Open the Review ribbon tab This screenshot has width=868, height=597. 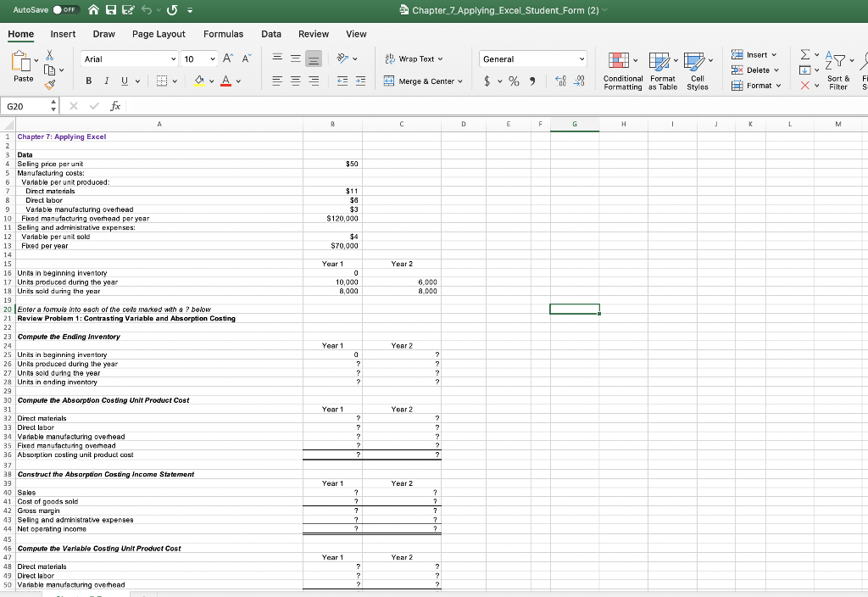pyautogui.click(x=313, y=34)
